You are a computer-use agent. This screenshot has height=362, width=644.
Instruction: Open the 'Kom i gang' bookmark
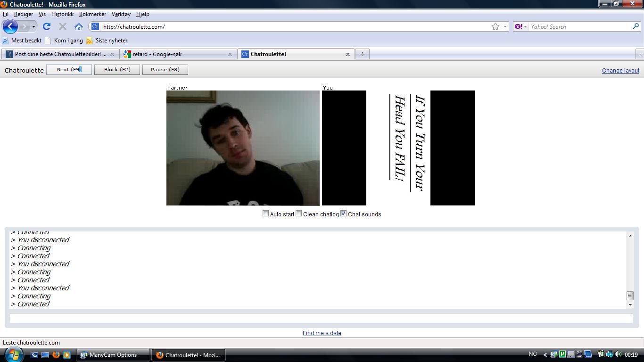64,41
